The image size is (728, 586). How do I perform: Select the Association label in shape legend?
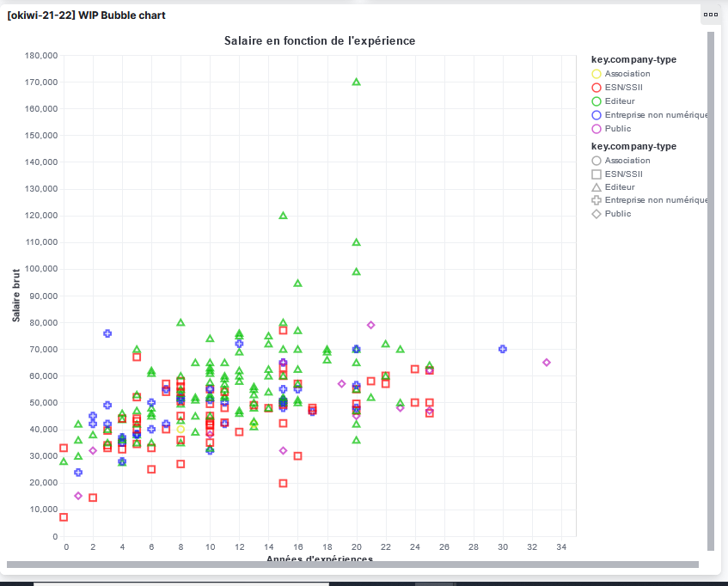627,161
